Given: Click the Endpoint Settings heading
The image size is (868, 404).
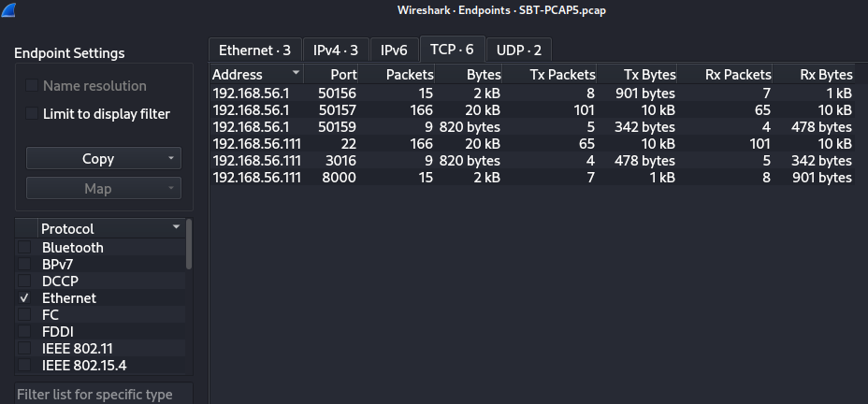Looking at the screenshot, I should click(69, 53).
